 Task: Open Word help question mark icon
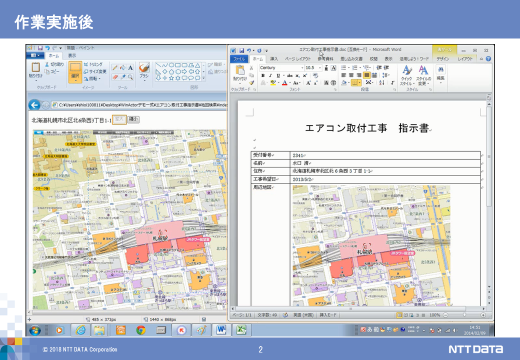488,59
